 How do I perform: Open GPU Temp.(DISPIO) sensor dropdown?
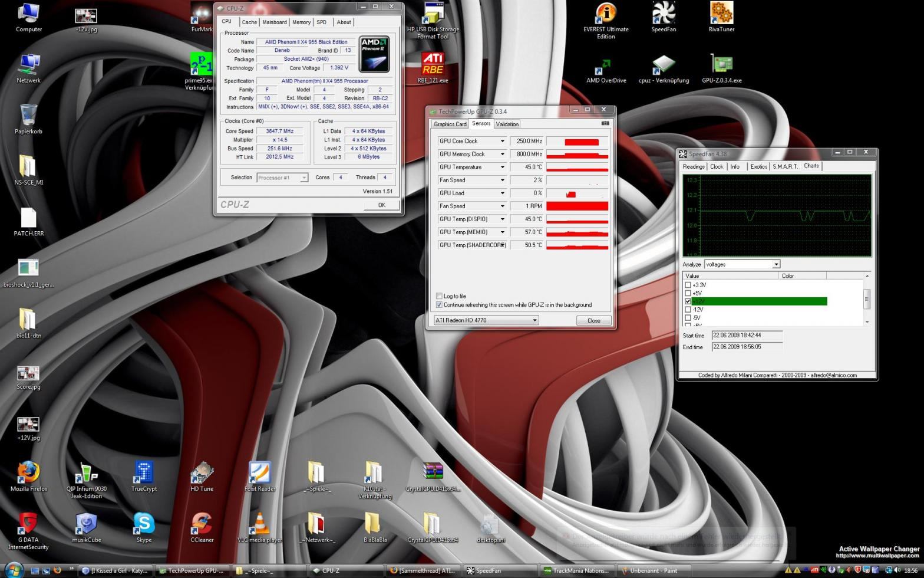click(x=502, y=219)
